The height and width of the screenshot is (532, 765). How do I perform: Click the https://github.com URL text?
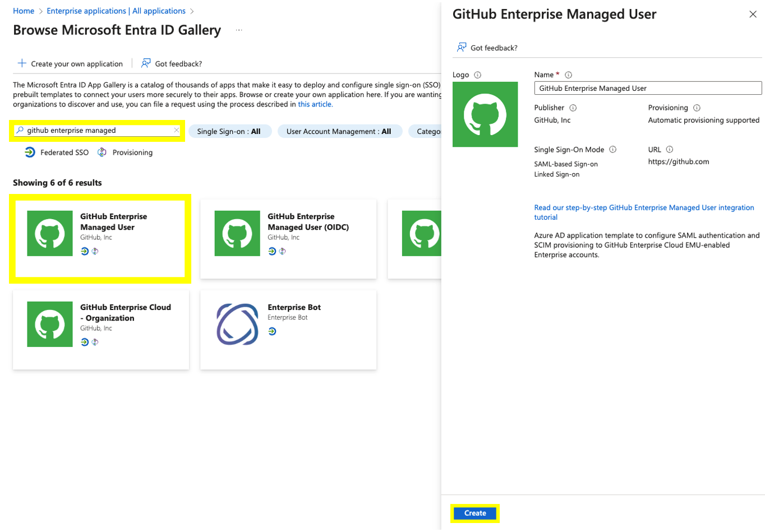click(679, 161)
